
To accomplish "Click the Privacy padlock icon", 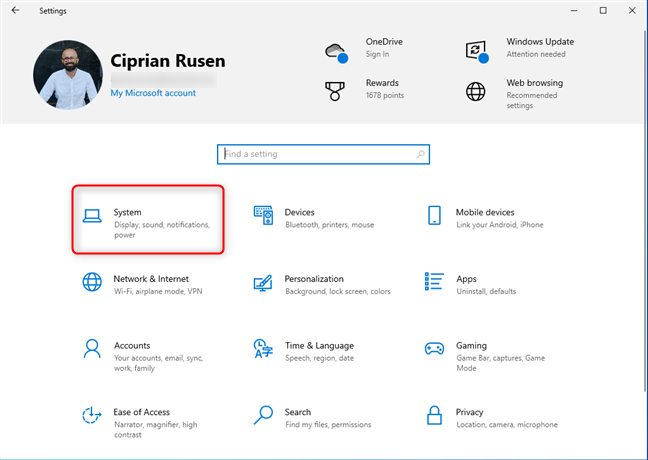I will tap(434, 415).
